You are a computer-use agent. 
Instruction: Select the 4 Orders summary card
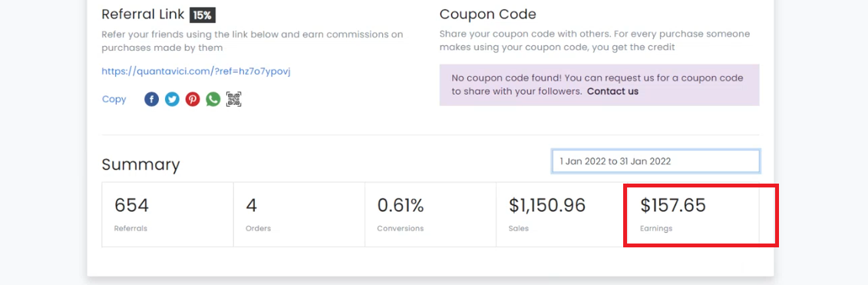tap(299, 214)
